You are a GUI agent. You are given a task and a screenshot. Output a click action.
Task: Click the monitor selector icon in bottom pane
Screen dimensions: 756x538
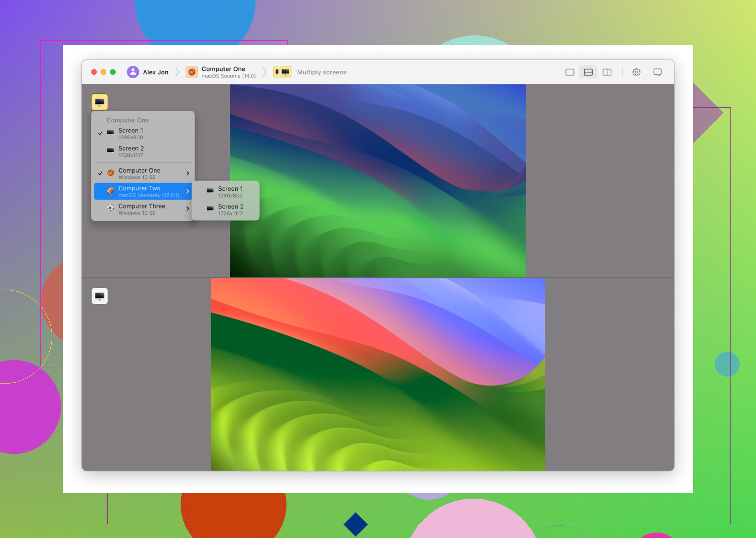100,296
